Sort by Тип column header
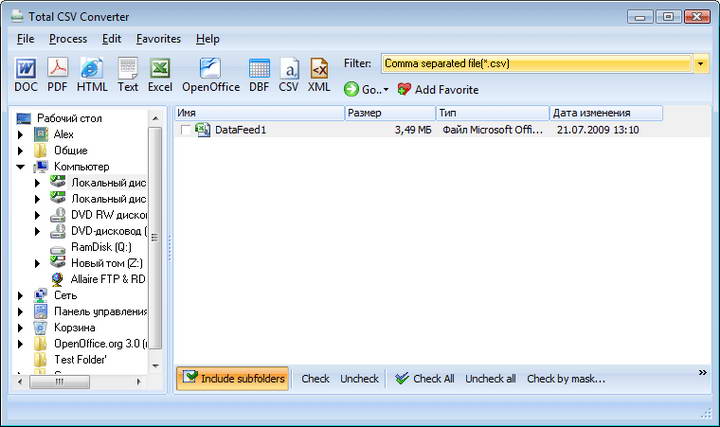 point(493,113)
